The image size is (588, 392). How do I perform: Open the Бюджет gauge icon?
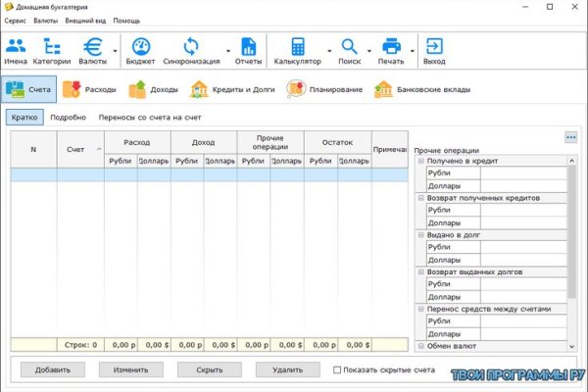140,47
